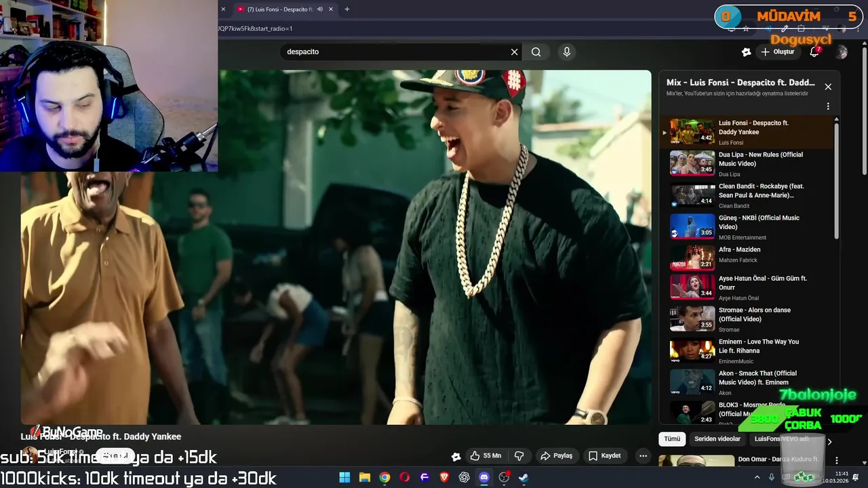Open YouTube notifications bell

coord(814,52)
